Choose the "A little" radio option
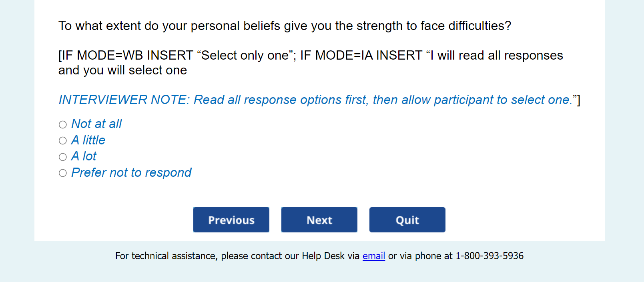644x282 pixels. pyautogui.click(x=63, y=141)
